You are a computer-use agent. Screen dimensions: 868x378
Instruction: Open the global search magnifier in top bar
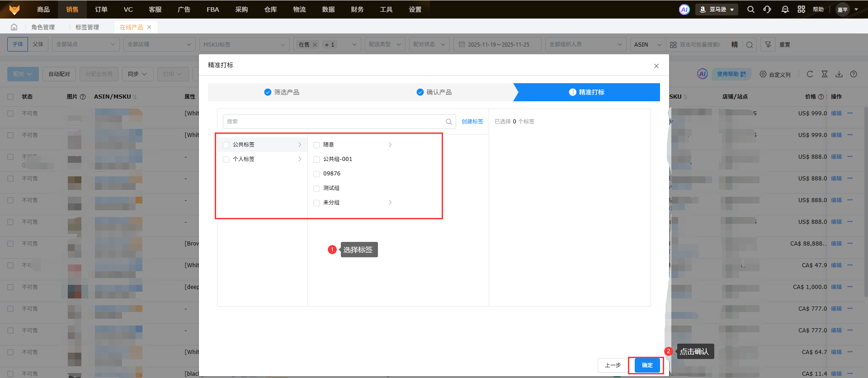(750, 9)
